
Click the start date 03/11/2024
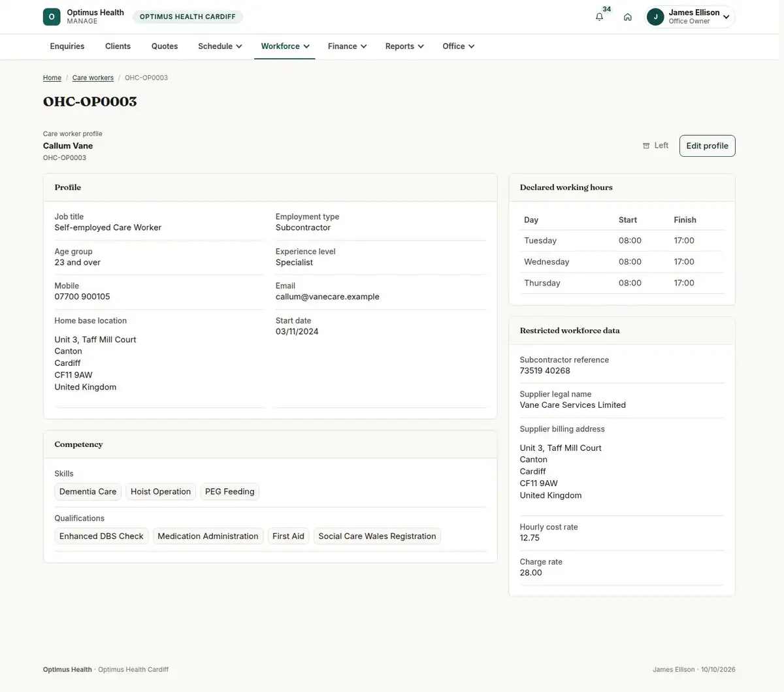297,331
